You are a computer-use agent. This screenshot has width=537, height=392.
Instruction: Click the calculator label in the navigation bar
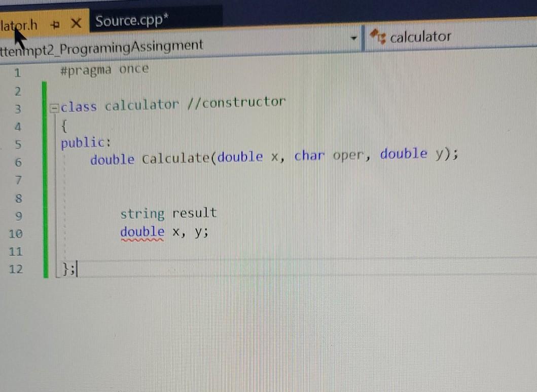click(422, 36)
